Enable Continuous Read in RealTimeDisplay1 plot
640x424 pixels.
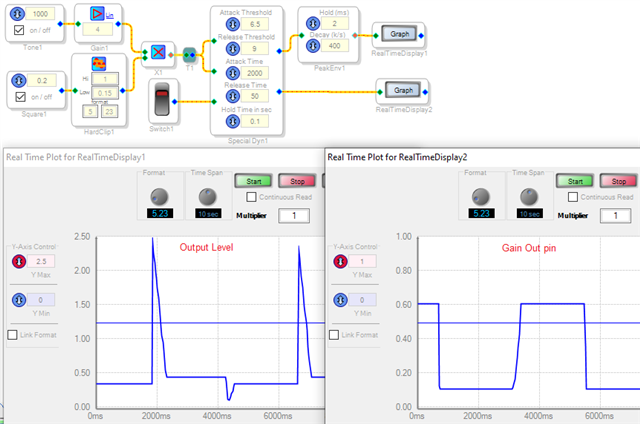(x=251, y=197)
